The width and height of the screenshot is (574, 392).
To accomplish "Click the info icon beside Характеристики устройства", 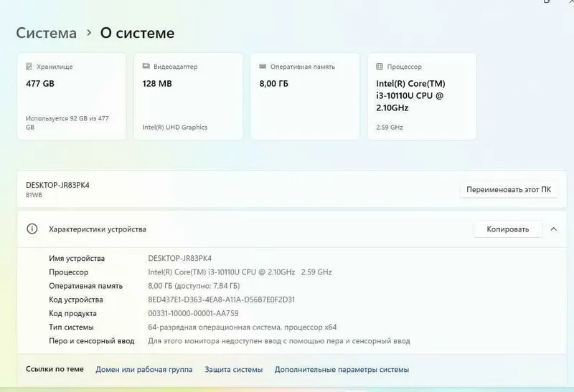I will [x=32, y=229].
